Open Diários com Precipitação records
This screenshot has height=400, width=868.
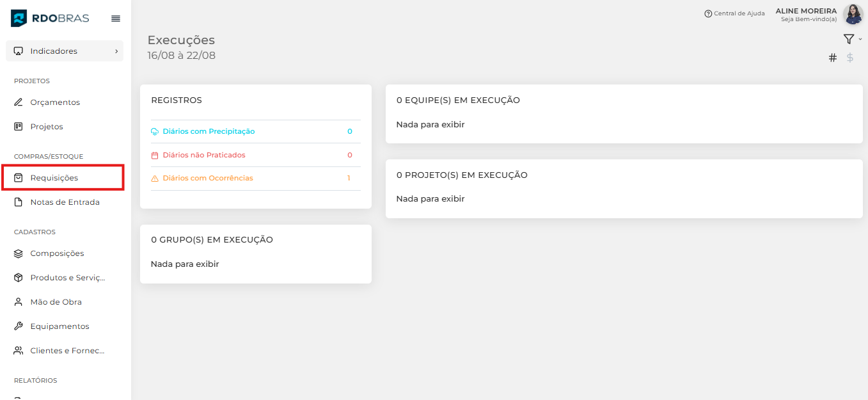(x=209, y=131)
